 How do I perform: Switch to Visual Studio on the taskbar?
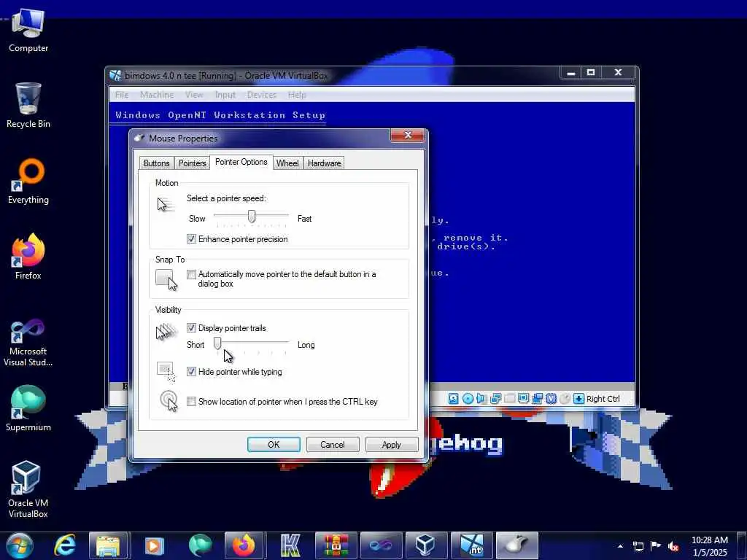381,545
